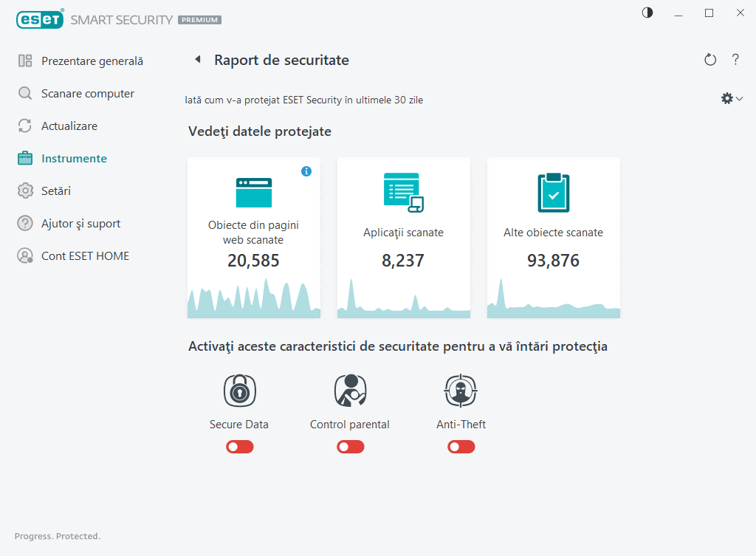756x556 pixels.
Task: Select Scanare computer in the sidebar
Action: point(87,94)
